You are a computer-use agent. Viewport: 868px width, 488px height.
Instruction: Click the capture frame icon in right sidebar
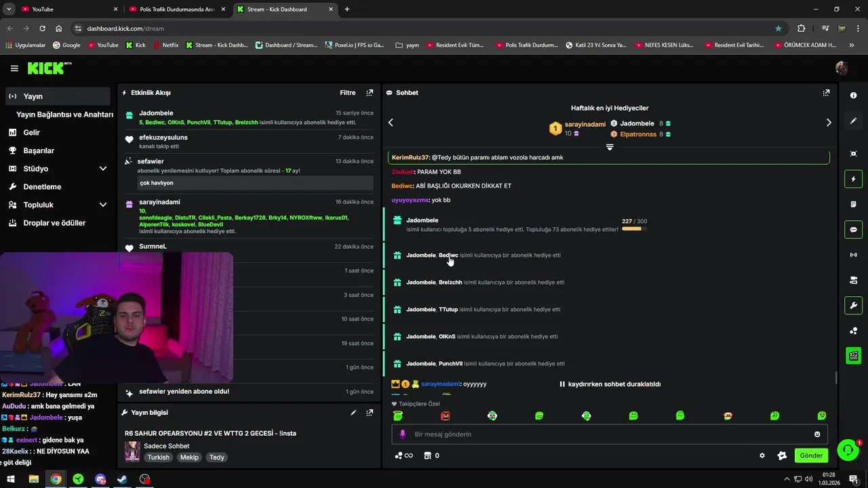853,154
